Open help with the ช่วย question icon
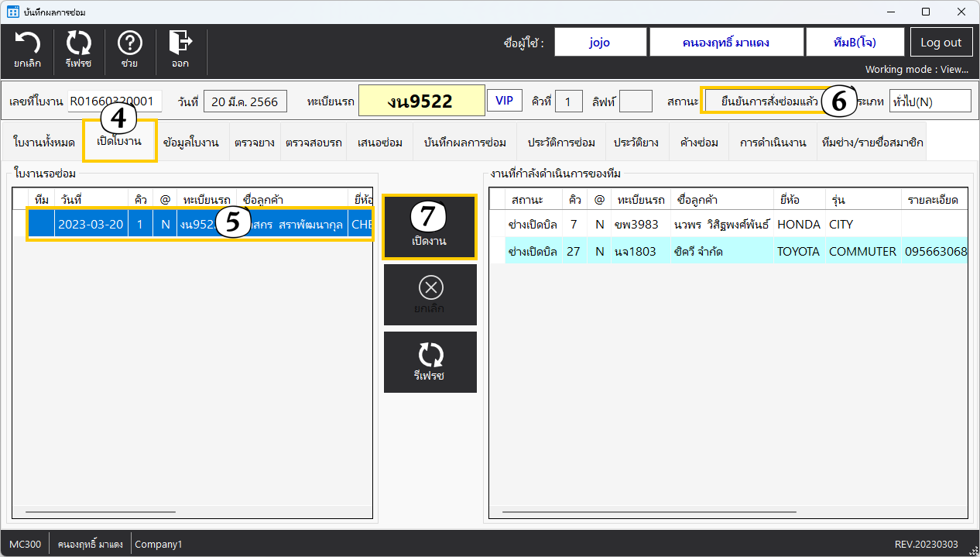 tap(129, 50)
